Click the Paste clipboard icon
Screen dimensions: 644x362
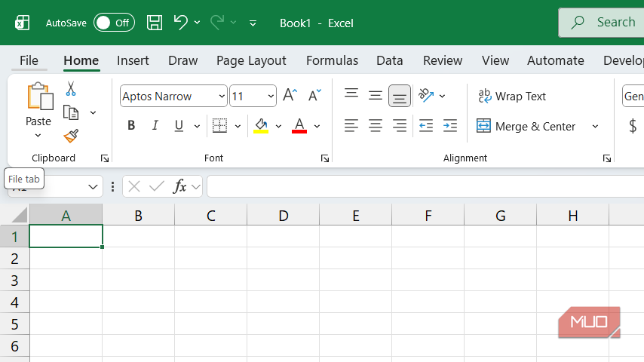point(40,96)
